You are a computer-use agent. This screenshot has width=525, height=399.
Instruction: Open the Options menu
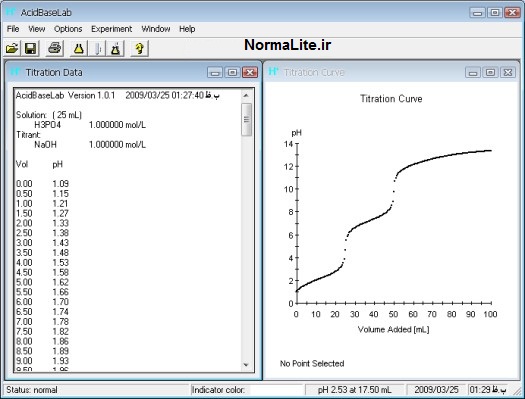click(68, 29)
